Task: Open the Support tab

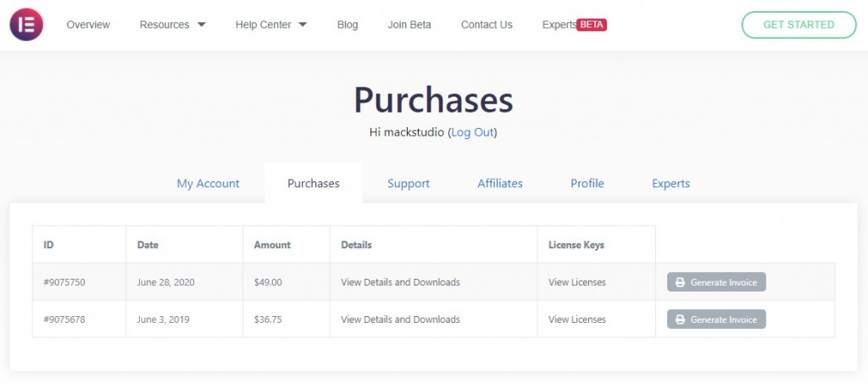Action: click(409, 183)
